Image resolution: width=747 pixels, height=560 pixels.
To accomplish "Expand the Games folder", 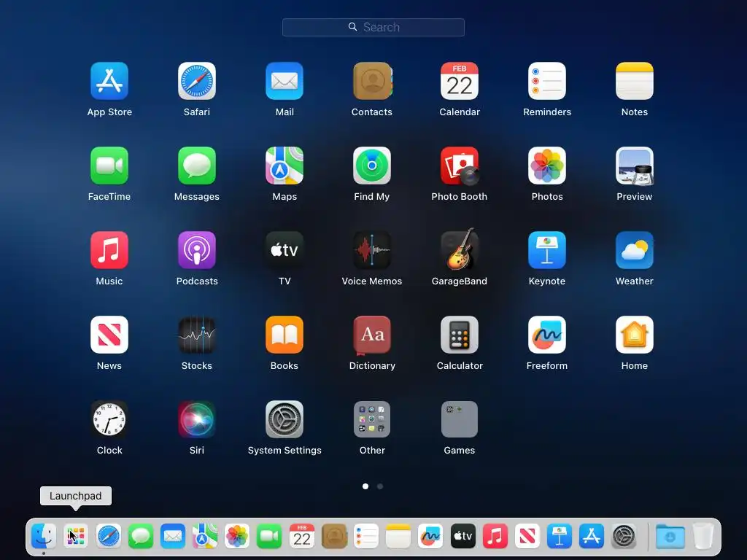I will pos(460,419).
